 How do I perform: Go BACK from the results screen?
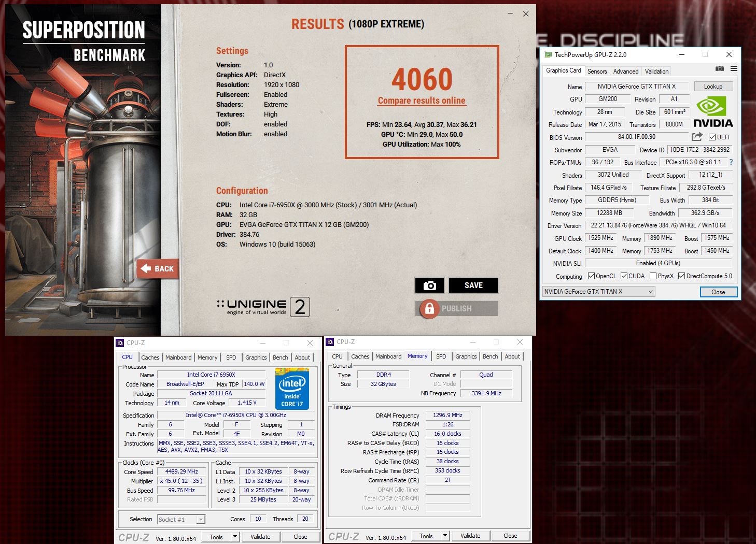pyautogui.click(x=158, y=268)
